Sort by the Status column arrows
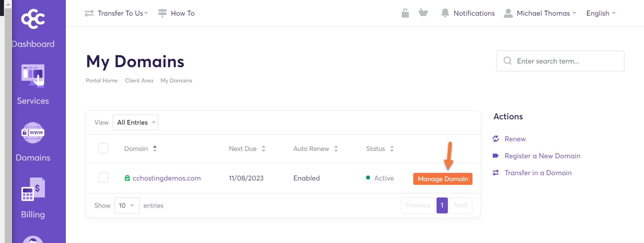 [x=392, y=149]
